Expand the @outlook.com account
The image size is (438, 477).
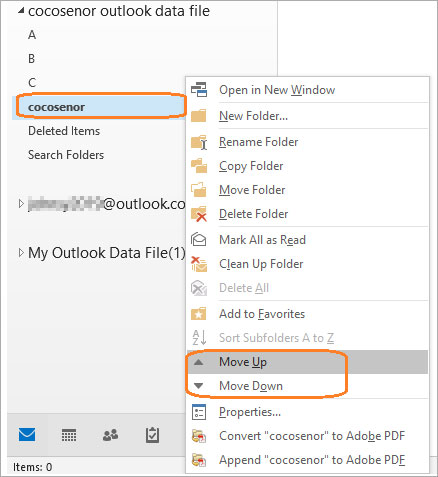coord(21,204)
